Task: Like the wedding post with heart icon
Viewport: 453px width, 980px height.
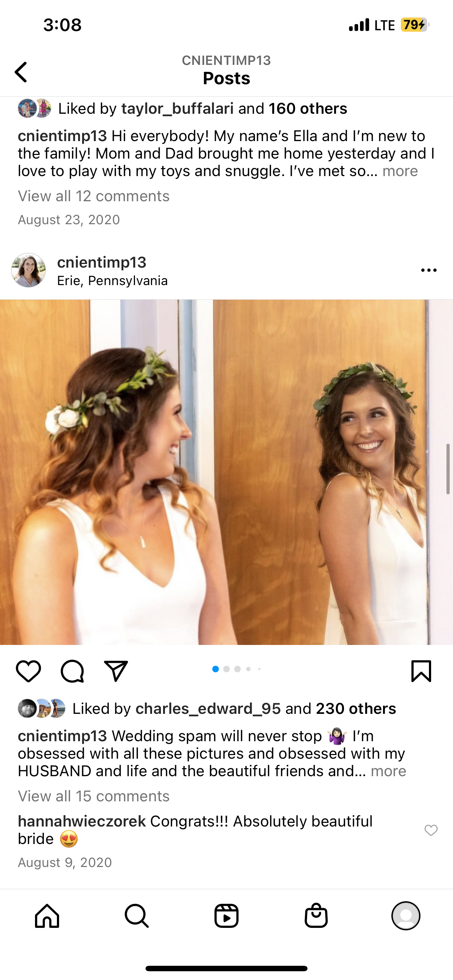Action: tap(28, 671)
